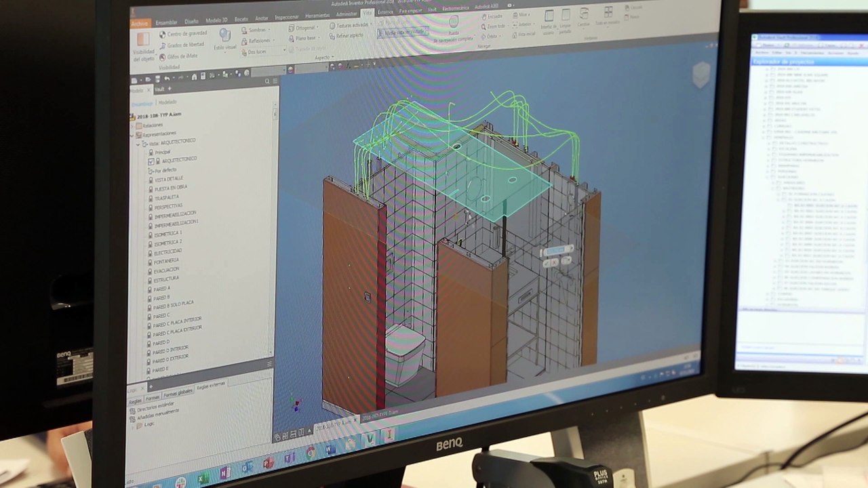868x488 pixels.
Task: Open the Visibilidad del objeto tool
Action: pyautogui.click(x=144, y=48)
